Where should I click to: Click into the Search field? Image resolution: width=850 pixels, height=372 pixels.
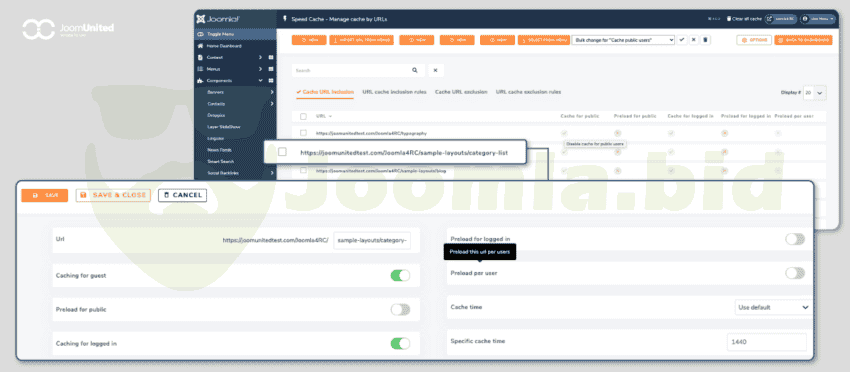pos(350,70)
